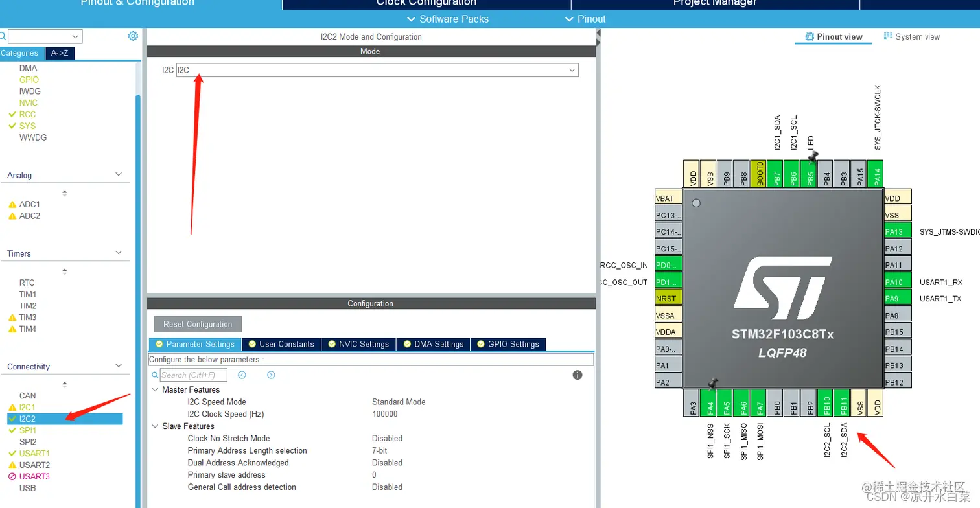
Task: Select CAN peripheral
Action: click(x=28, y=396)
